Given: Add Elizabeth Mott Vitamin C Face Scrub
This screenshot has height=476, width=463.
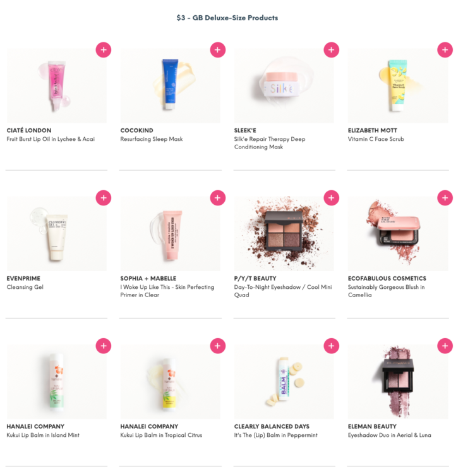Looking at the screenshot, I should pyautogui.click(x=445, y=50).
